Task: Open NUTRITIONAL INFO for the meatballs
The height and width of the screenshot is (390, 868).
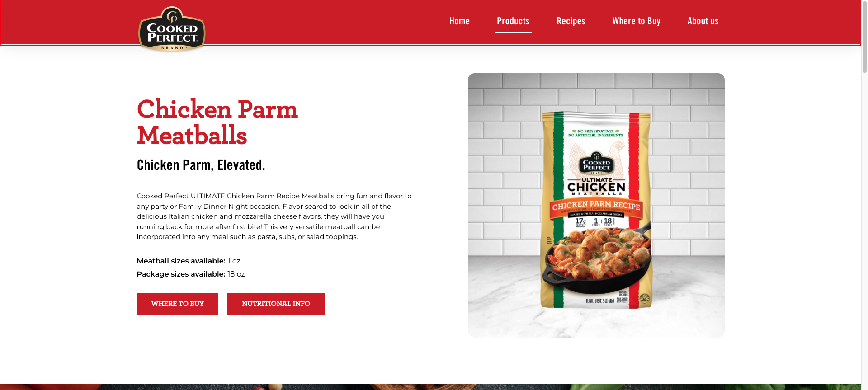Action: [276, 304]
